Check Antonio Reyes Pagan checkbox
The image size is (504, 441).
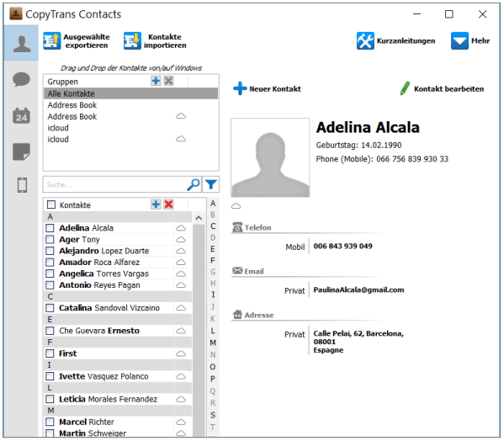pyautogui.click(x=50, y=285)
